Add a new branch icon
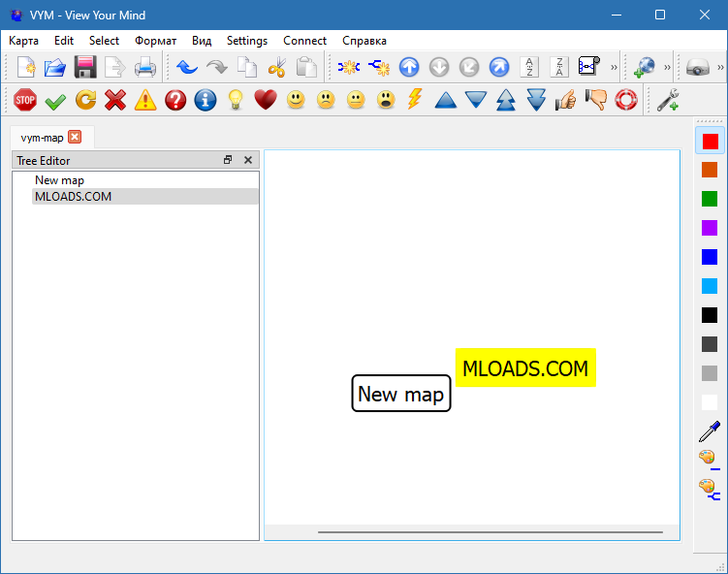 pyautogui.click(x=379, y=67)
